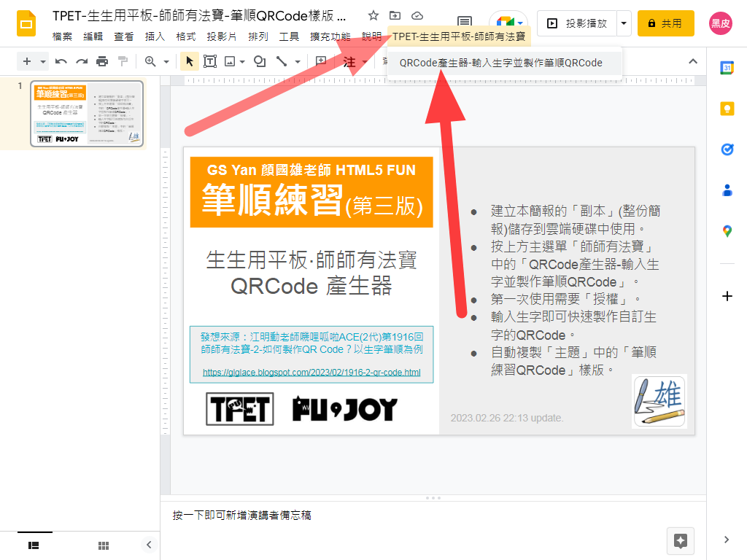Choose QRCode產生器-輸入生字並製作筆順QRCode menu entry
The width and height of the screenshot is (747, 560).
[505, 63]
